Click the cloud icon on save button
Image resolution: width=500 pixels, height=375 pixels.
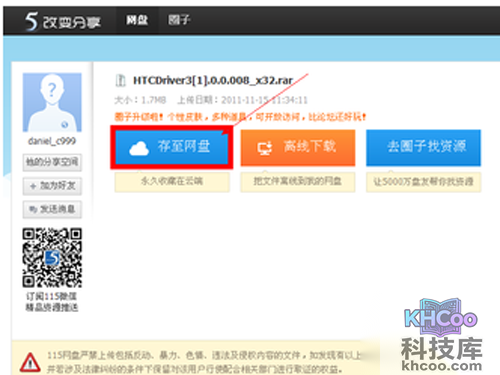pos(139,148)
